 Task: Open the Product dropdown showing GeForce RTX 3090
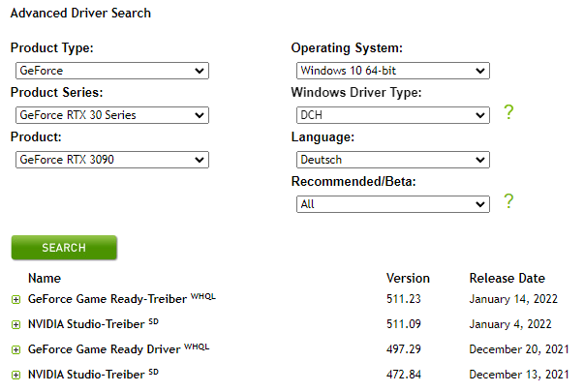[x=112, y=160]
